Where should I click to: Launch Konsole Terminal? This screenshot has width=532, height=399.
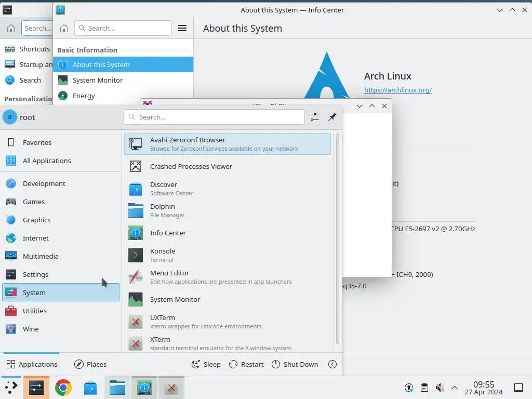click(x=228, y=255)
